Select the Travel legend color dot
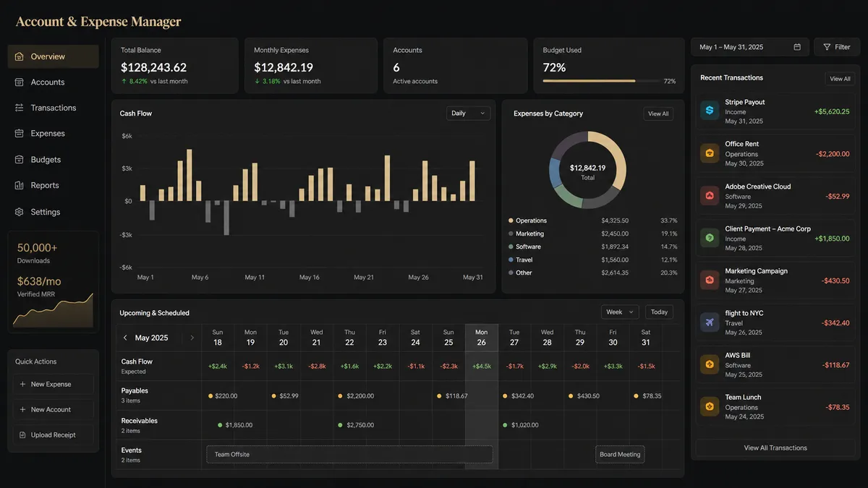The width and height of the screenshot is (868, 488). [x=511, y=260]
